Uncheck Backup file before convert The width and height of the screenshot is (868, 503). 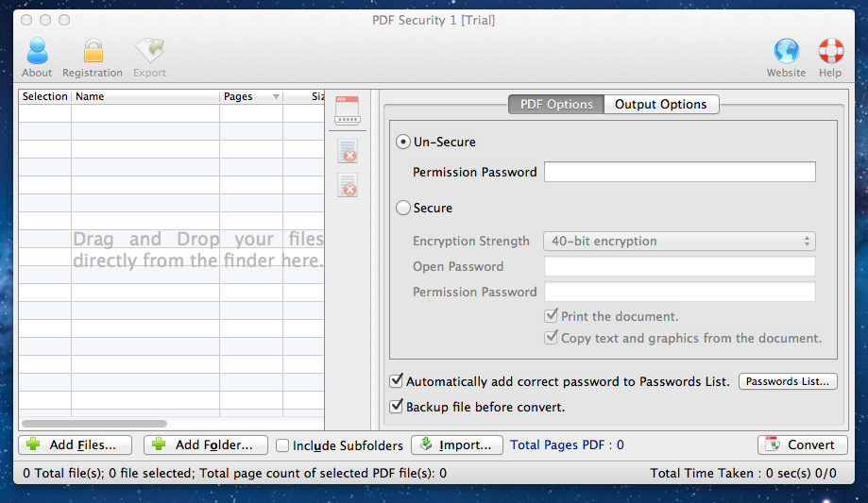(x=397, y=406)
